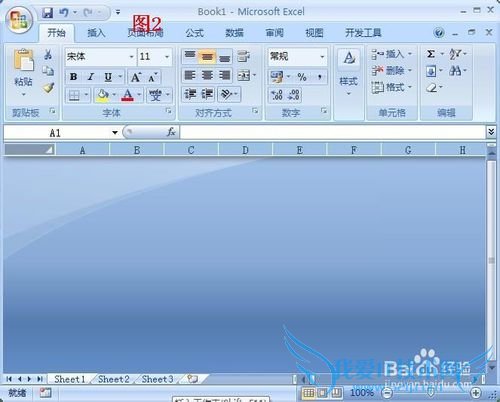This screenshot has width=500, height=402.
Task: Merge and center cells
Action: pos(244,76)
